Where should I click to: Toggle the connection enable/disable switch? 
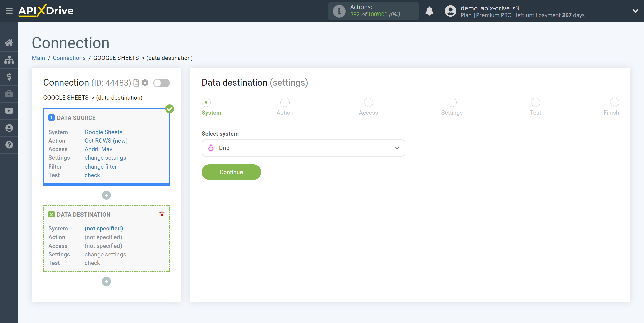click(161, 83)
